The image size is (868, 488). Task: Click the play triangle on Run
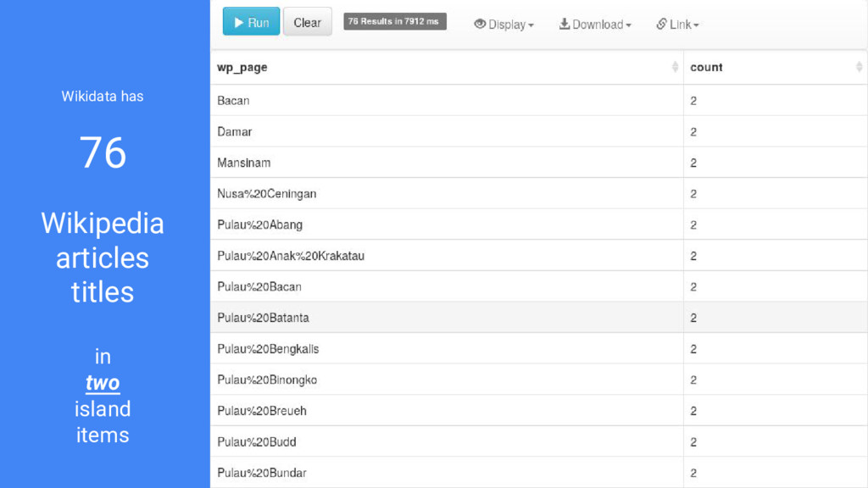238,22
